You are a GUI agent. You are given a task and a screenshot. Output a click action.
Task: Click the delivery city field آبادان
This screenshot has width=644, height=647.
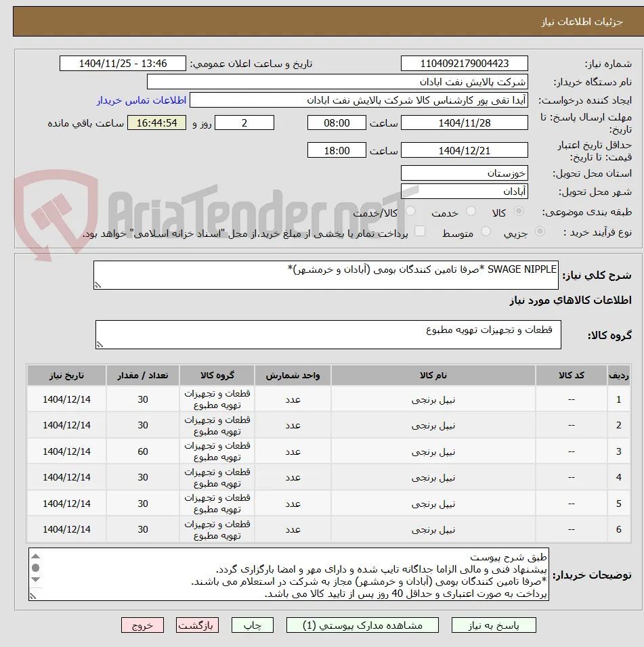coord(465,192)
